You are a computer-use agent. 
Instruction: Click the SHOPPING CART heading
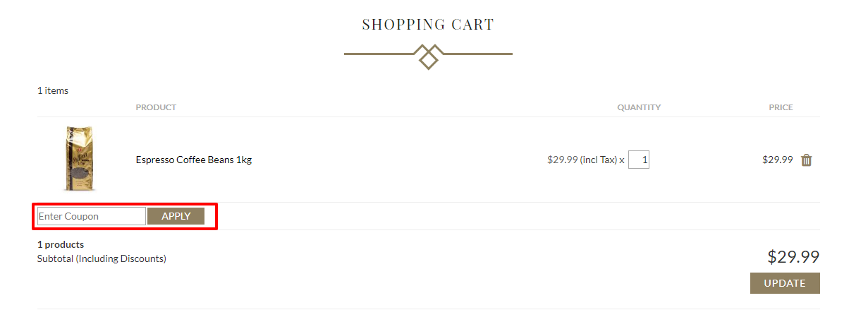pos(428,25)
